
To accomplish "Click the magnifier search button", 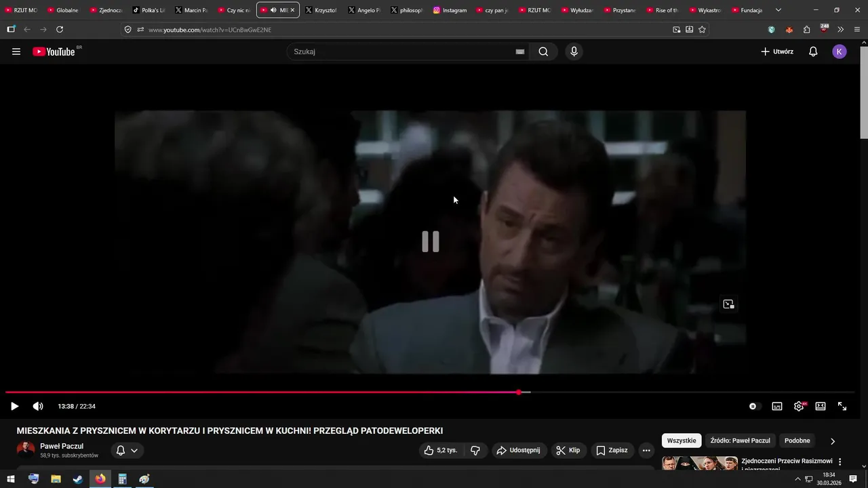I will pyautogui.click(x=543, y=52).
